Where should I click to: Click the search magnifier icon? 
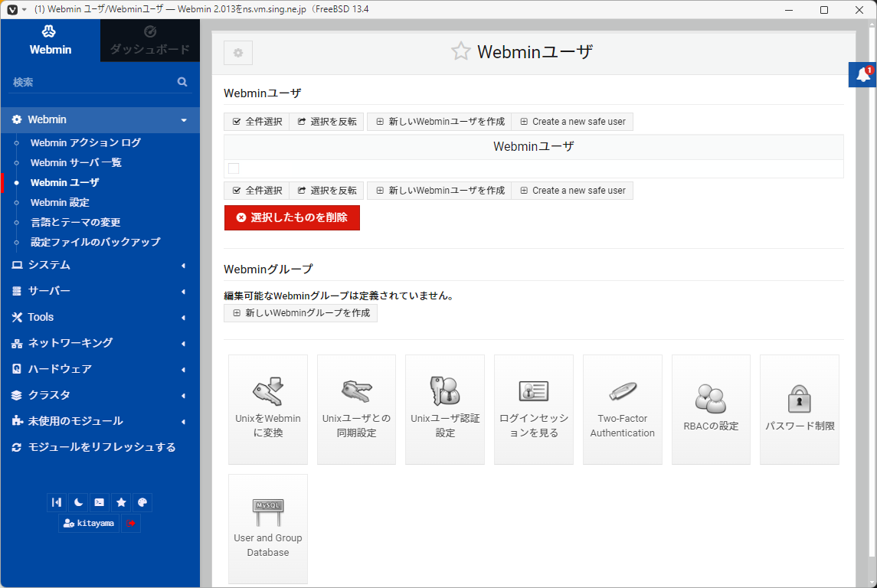182,82
